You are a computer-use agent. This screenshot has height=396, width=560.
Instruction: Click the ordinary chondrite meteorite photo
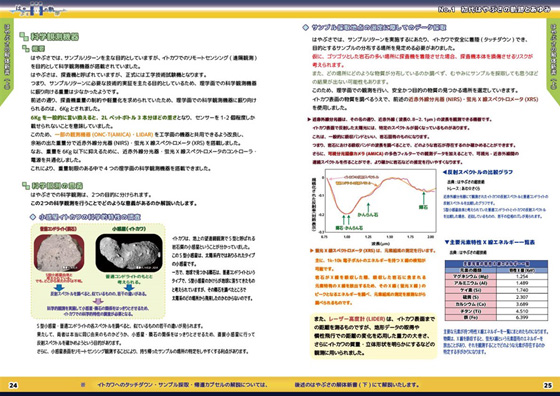pos(59,252)
